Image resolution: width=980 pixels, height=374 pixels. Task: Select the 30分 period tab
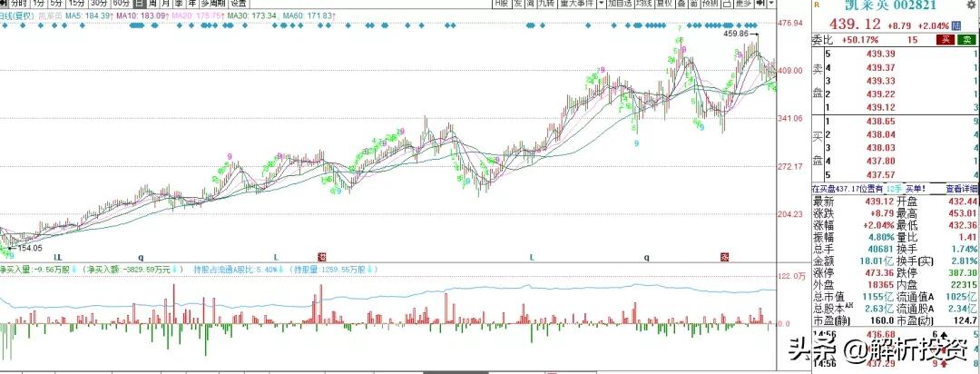click(x=99, y=3)
